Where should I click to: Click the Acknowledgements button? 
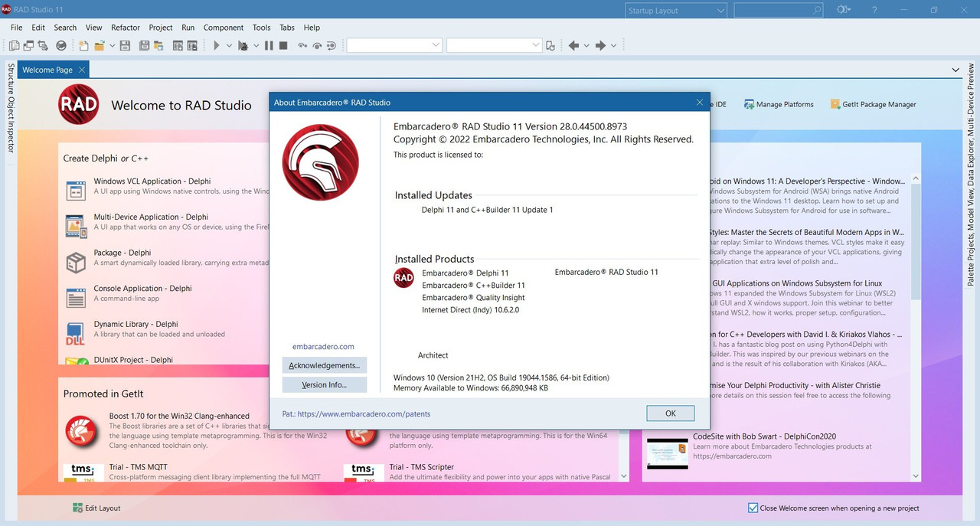[x=325, y=365]
